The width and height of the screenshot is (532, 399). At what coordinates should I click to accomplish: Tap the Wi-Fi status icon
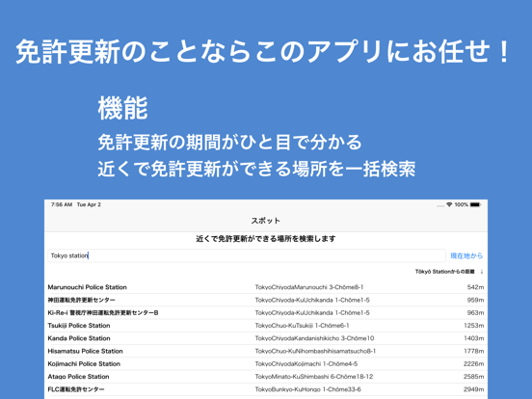point(449,204)
